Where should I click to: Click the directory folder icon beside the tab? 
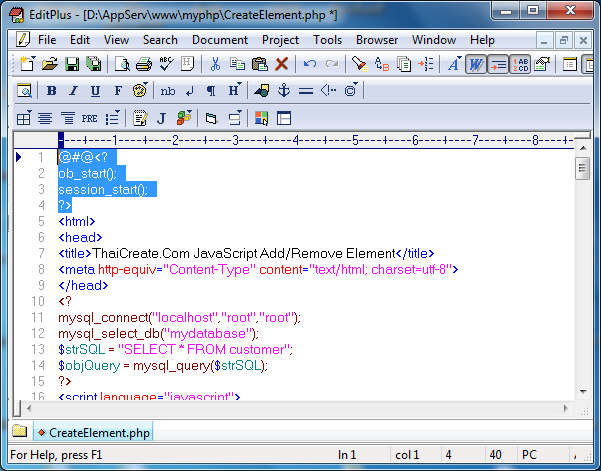coord(19,431)
